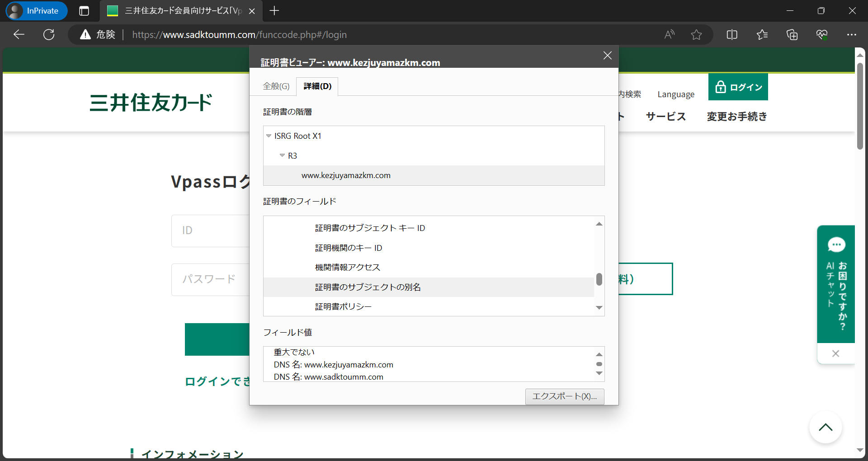Click the ID input field
Viewport: 868px width, 461px height.
[211, 230]
